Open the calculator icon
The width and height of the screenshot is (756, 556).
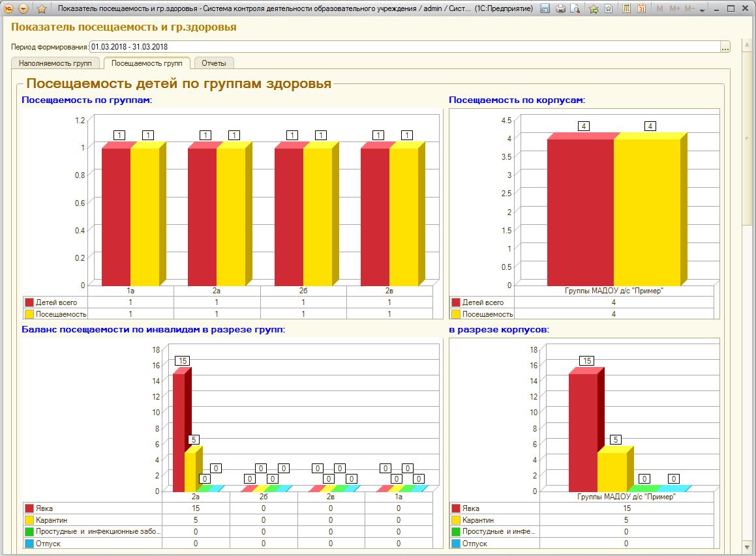pos(626,8)
